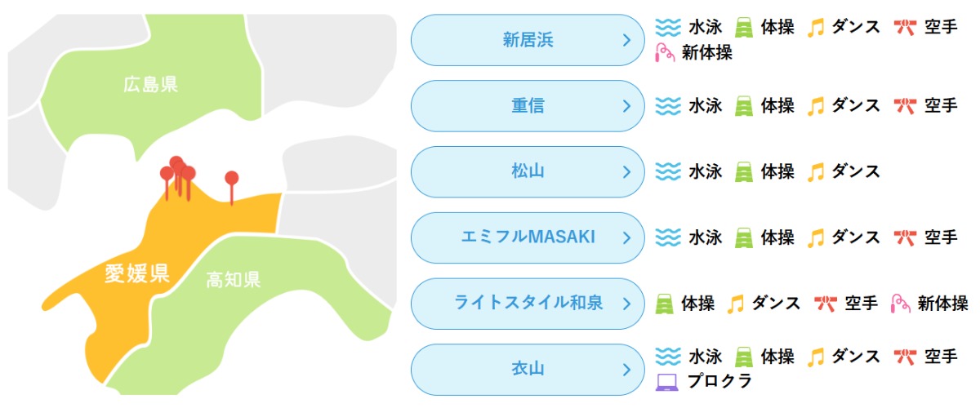The height and width of the screenshot is (417, 980).
Task: Click the swimming wave icon beside 新居浜
Action: pos(668,27)
